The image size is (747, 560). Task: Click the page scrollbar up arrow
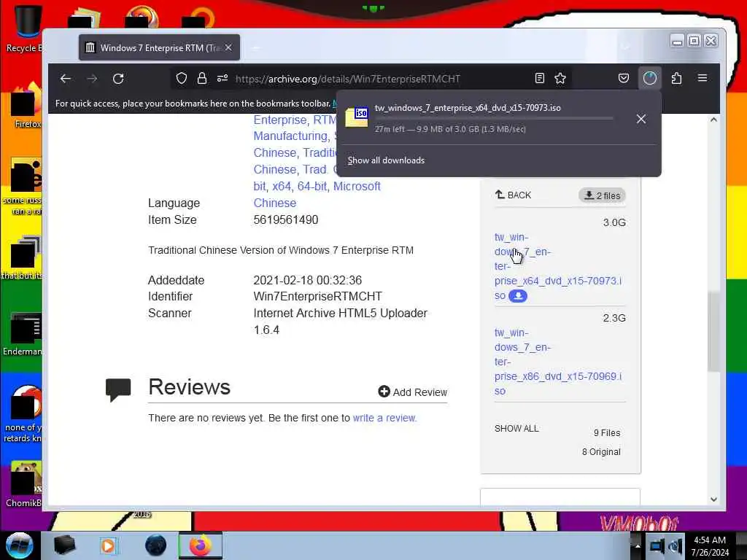[713, 120]
